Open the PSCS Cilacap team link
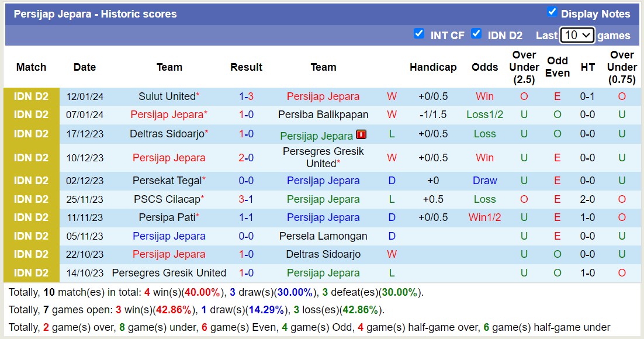 [x=167, y=199]
